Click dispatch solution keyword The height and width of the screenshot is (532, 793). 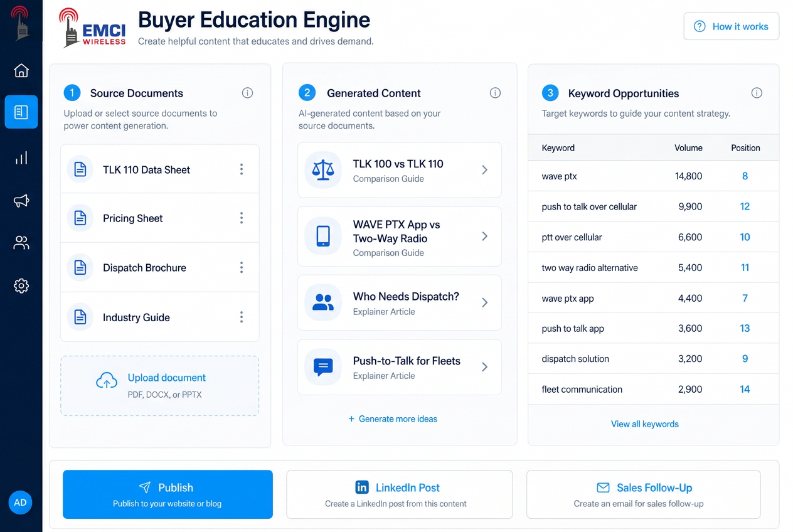point(575,359)
